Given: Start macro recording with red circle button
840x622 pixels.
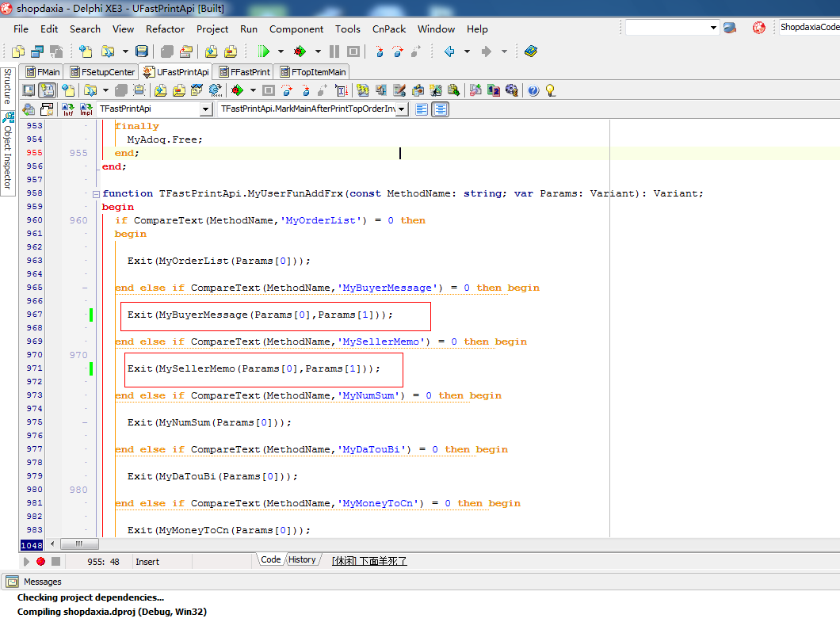Looking at the screenshot, I should tap(40, 561).
